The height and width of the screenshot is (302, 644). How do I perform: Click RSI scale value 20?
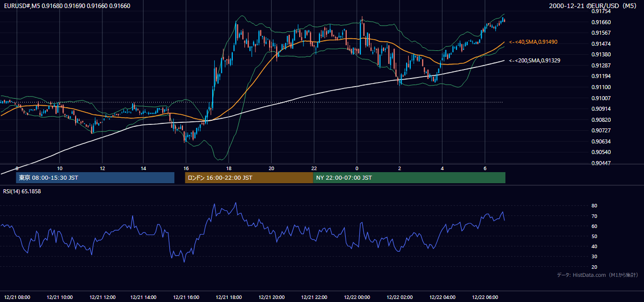[595, 267]
